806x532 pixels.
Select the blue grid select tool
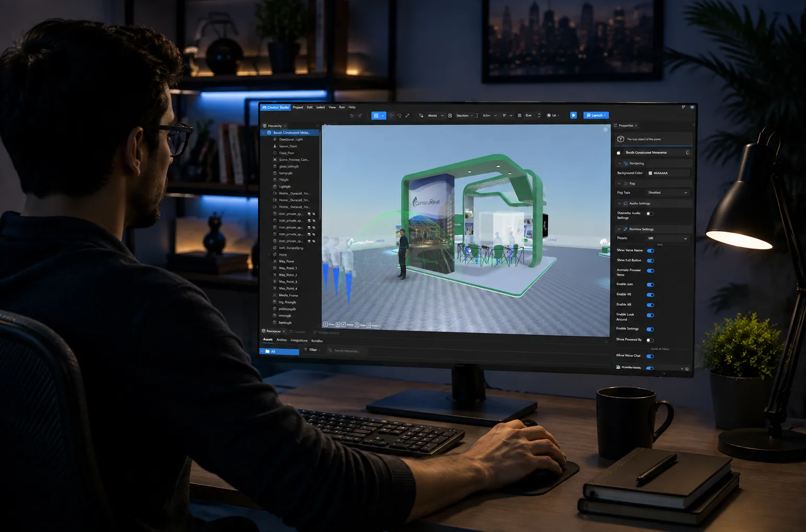tap(376, 115)
